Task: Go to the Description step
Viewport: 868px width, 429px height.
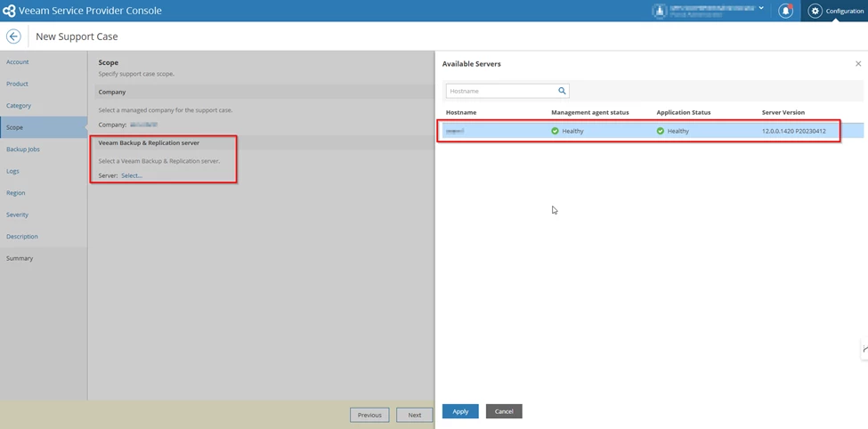Action: tap(22, 237)
